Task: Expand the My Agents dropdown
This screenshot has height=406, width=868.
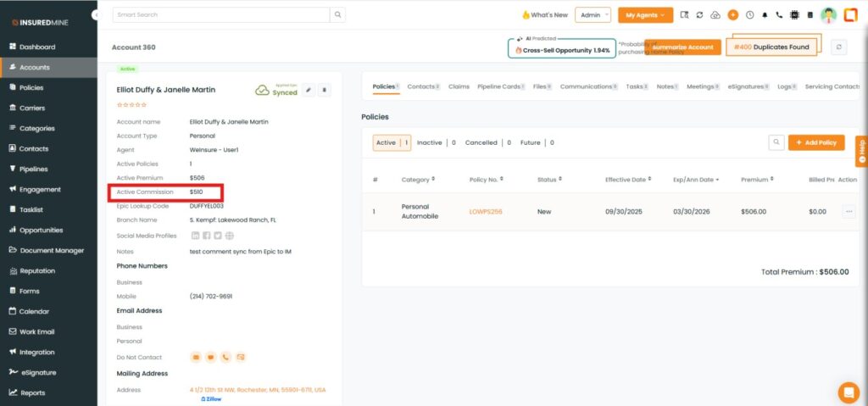Action: pos(645,14)
